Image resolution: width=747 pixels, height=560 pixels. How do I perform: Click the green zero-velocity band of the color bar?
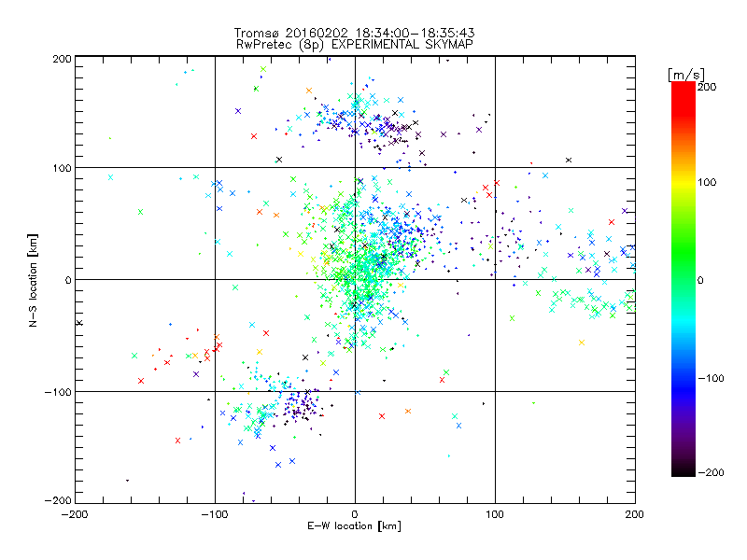(x=684, y=279)
